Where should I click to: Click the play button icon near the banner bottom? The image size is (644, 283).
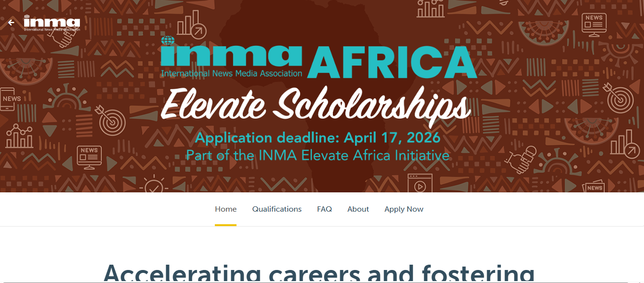(x=420, y=186)
